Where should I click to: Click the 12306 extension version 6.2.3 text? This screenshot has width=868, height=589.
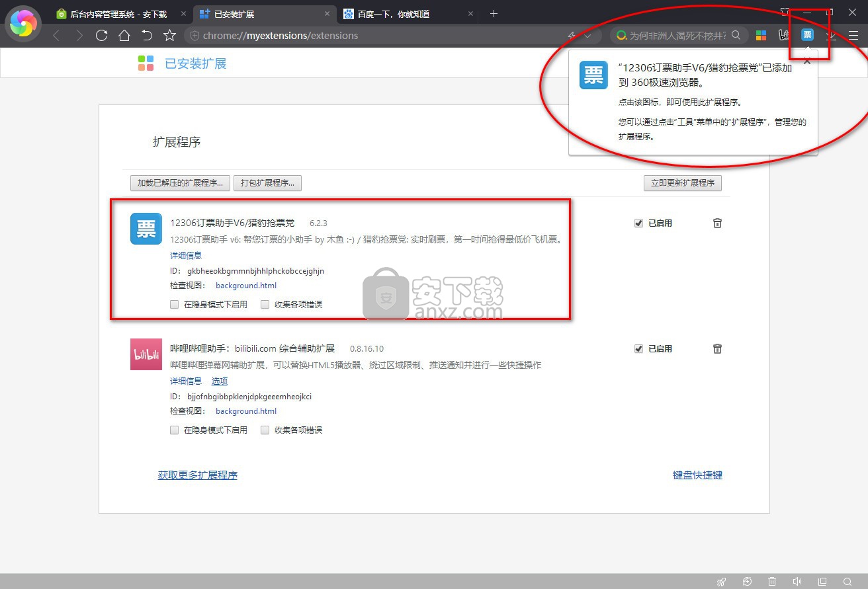pos(318,223)
